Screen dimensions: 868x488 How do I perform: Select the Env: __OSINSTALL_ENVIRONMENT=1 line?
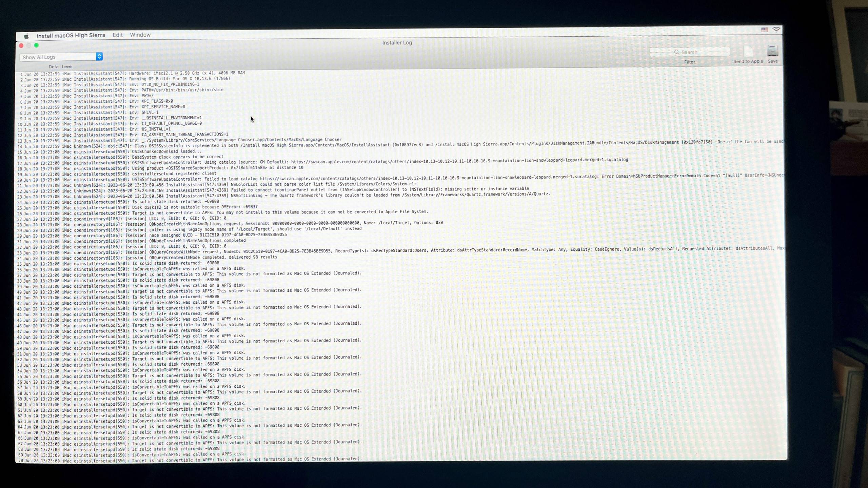point(111,118)
